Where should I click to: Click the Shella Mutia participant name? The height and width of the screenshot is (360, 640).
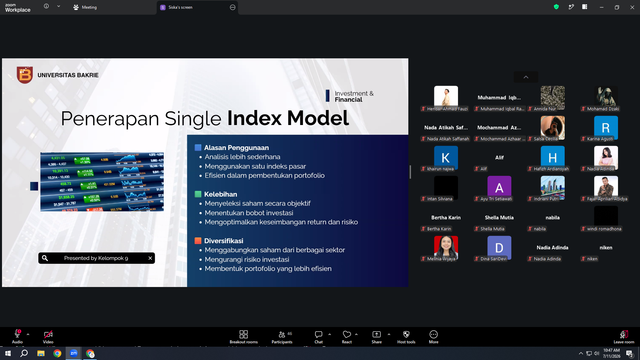click(499, 218)
